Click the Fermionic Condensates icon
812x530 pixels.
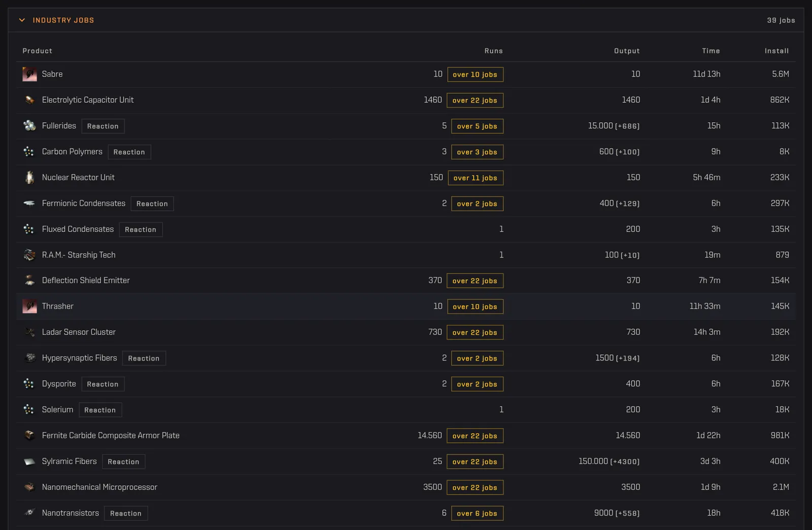(x=29, y=203)
